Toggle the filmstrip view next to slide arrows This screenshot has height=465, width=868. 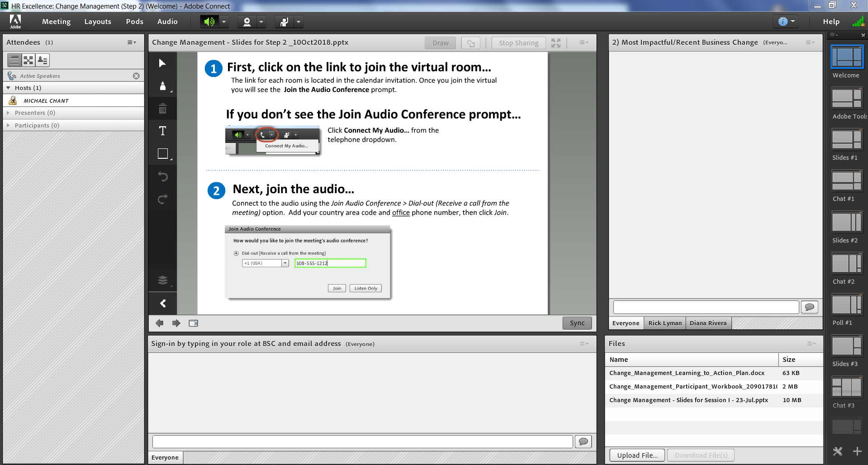click(193, 323)
